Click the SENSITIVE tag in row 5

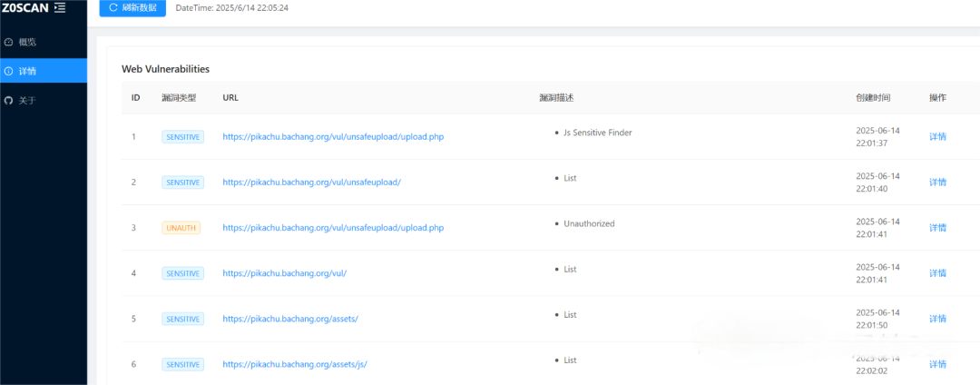(182, 319)
